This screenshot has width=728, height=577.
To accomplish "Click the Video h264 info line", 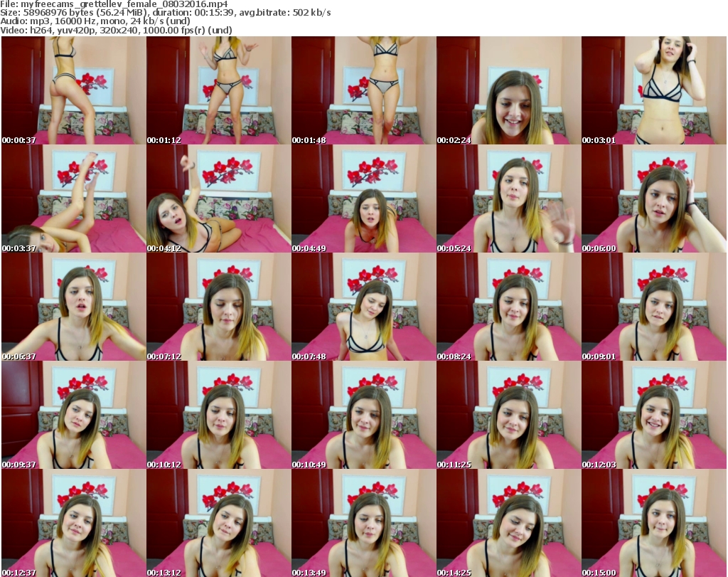I will (116, 30).
